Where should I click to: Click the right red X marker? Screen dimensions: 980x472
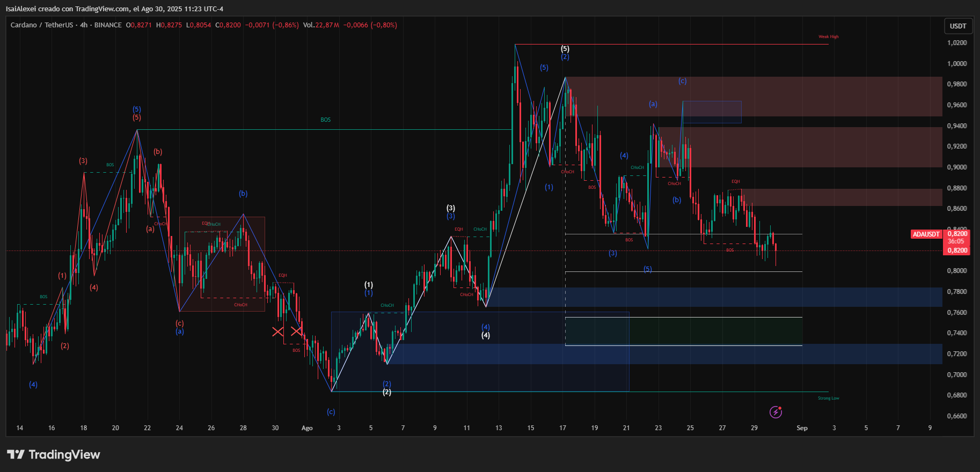(x=296, y=331)
